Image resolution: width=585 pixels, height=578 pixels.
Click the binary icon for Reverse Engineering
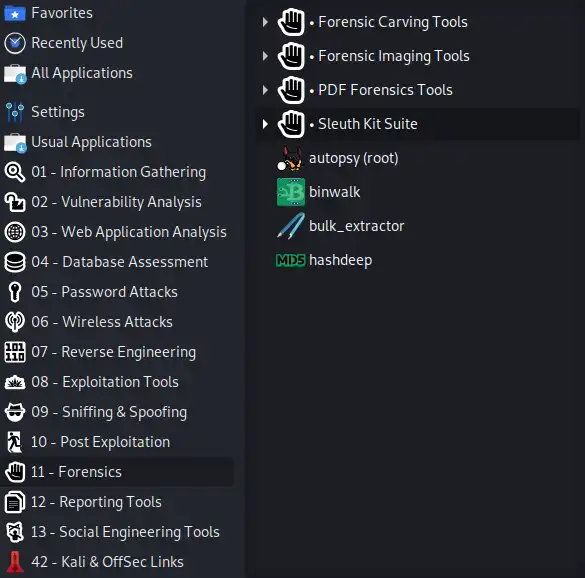[x=15, y=352]
